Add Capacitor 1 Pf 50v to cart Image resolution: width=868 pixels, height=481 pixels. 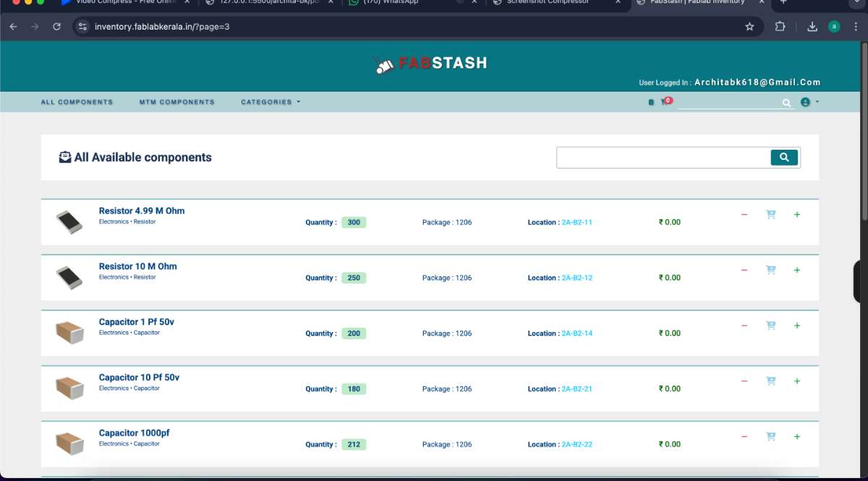point(770,325)
